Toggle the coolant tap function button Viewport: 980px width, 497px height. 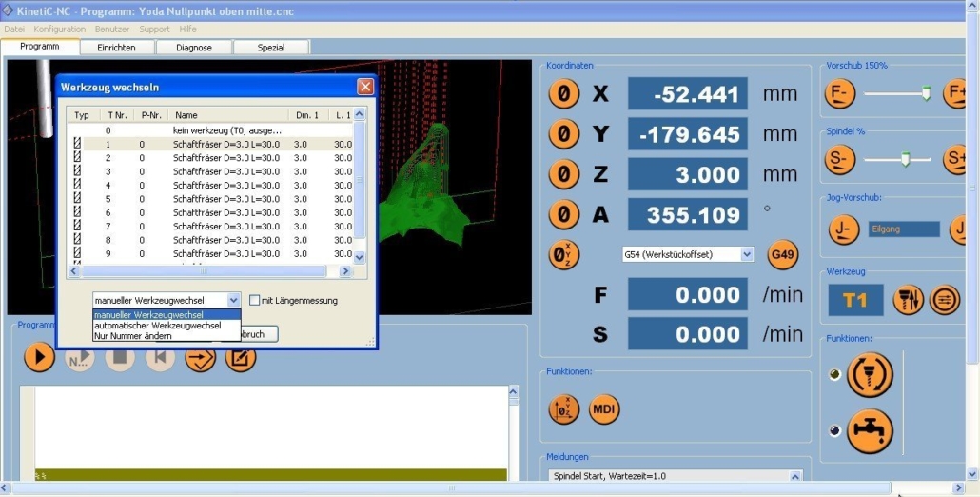tap(870, 431)
